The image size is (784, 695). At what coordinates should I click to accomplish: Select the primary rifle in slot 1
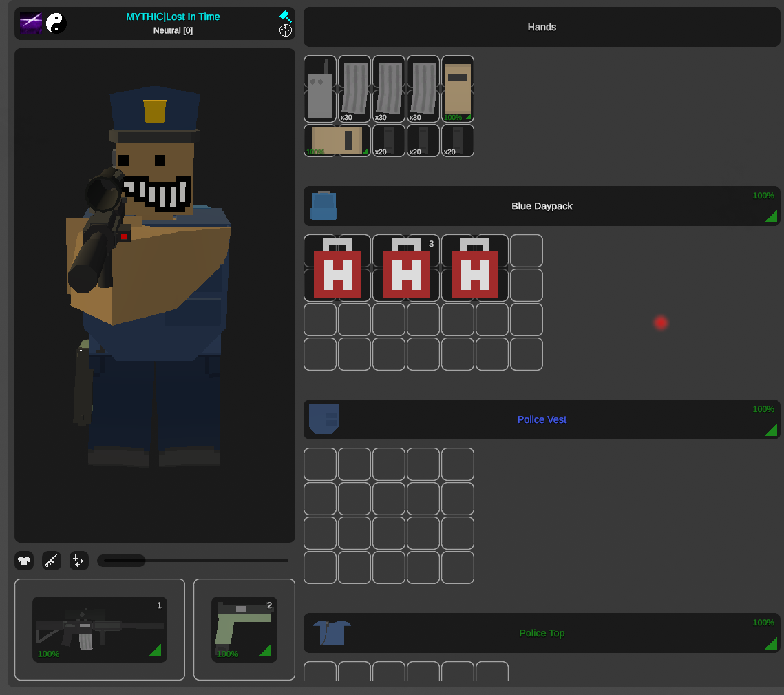point(100,630)
